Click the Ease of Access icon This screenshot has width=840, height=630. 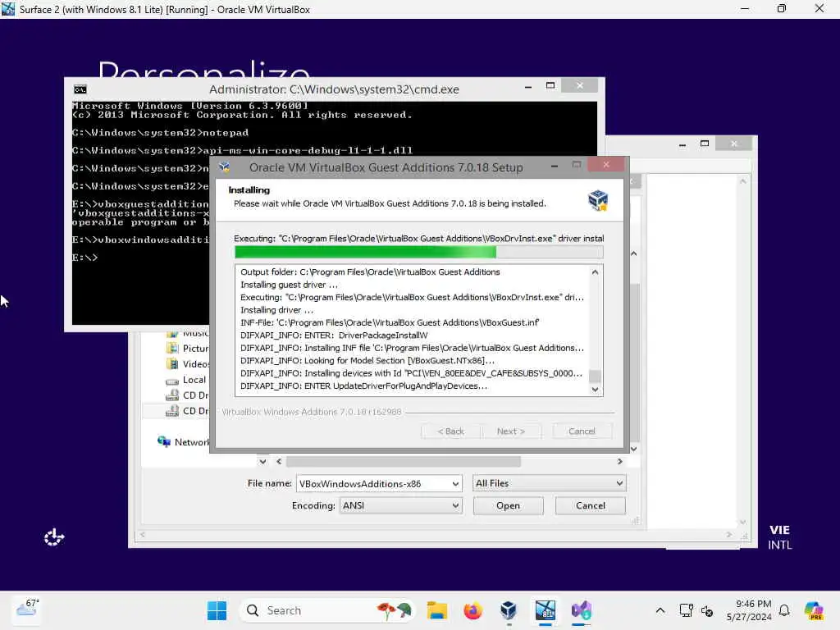pos(54,536)
